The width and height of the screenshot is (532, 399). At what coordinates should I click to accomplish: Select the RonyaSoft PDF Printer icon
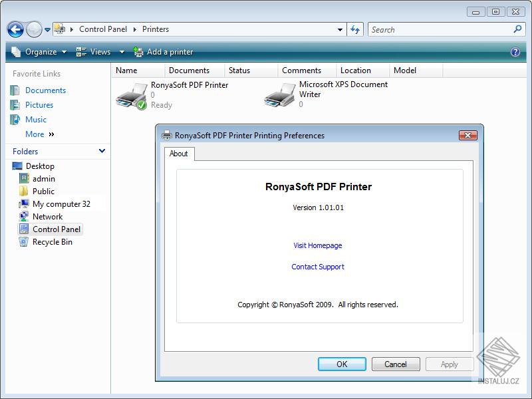(132, 96)
